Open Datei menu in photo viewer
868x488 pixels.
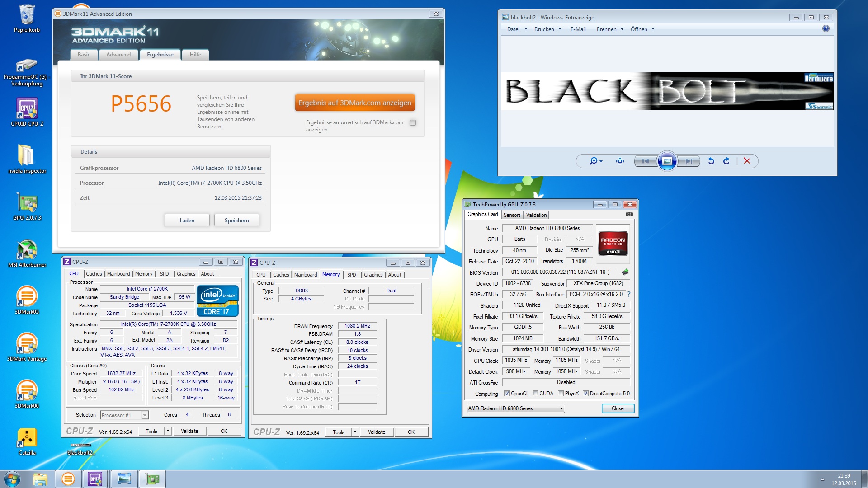point(517,29)
